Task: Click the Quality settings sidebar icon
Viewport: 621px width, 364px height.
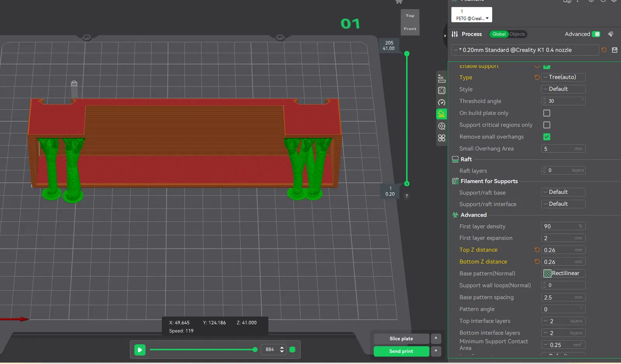Action: click(x=441, y=79)
